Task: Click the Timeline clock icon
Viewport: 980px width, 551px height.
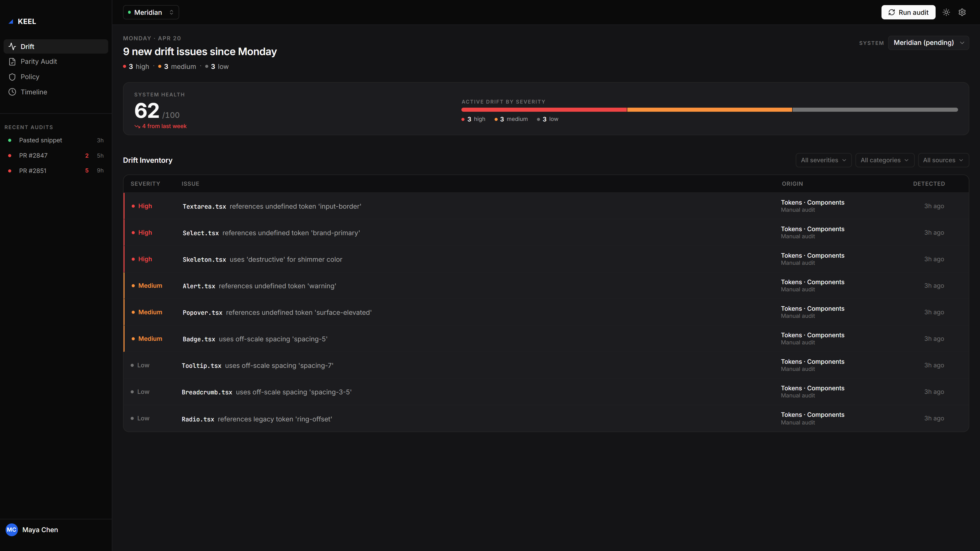Action: [12, 92]
